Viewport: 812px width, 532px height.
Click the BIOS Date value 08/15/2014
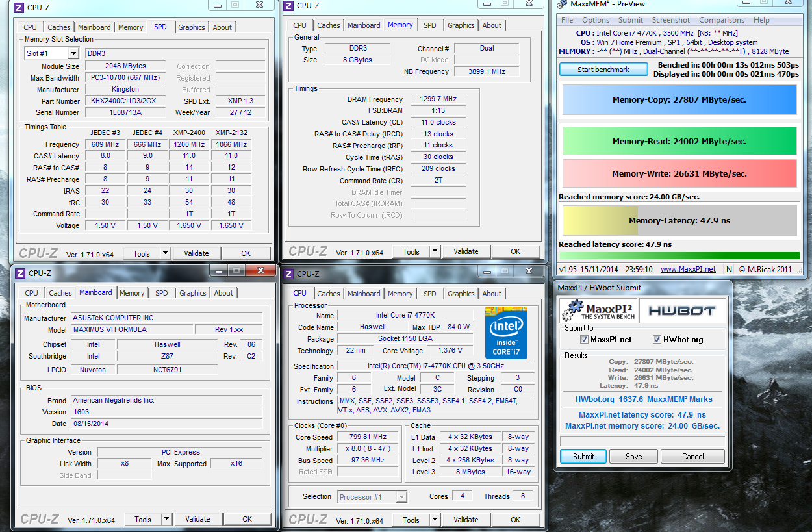click(x=167, y=424)
